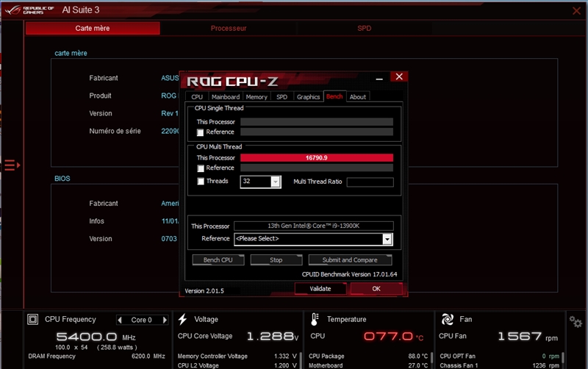Click the Single Thread This Processor bar

click(317, 122)
